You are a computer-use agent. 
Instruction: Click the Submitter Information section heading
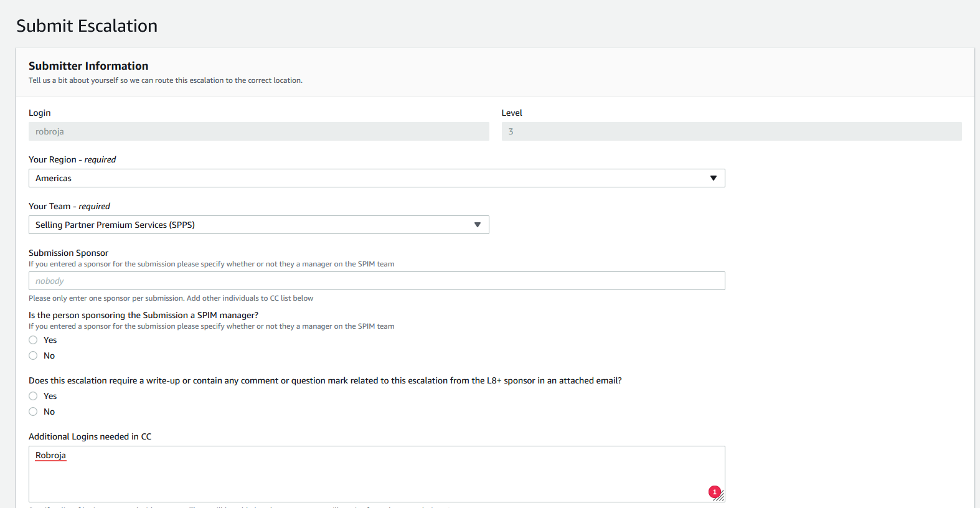pyautogui.click(x=88, y=66)
